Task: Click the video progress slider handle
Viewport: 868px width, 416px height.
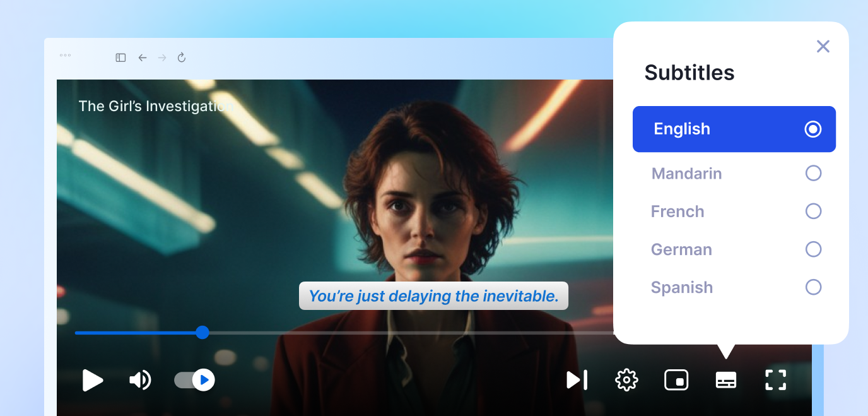Action: coord(202,332)
